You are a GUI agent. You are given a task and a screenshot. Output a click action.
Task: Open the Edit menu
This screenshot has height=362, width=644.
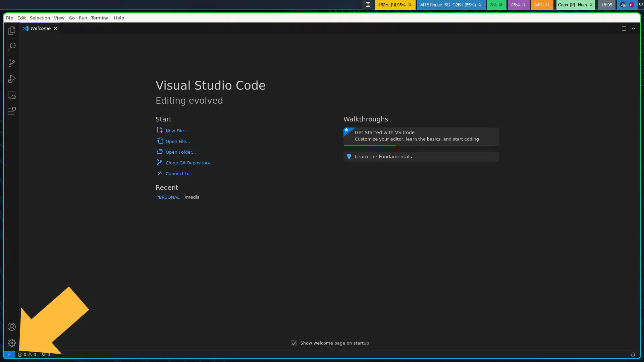pos(21,18)
